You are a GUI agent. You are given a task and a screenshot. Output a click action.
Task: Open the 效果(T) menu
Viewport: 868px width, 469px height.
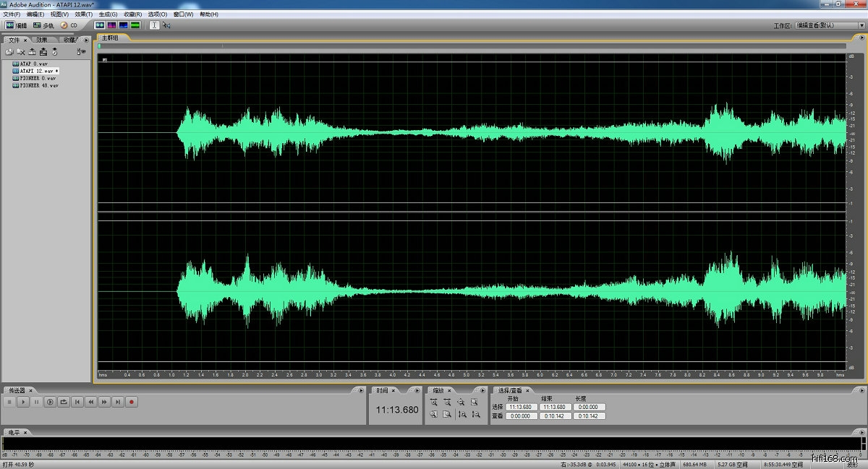pos(84,14)
